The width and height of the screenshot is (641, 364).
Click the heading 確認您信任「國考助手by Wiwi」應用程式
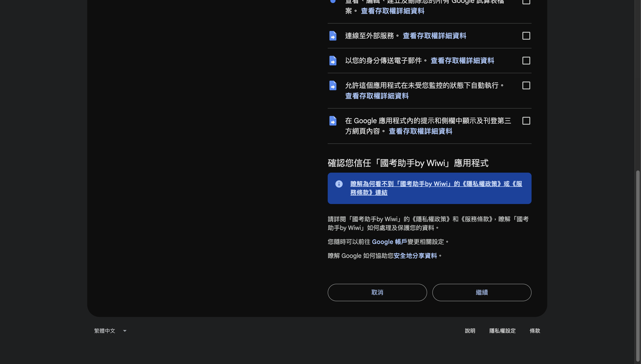click(x=408, y=163)
